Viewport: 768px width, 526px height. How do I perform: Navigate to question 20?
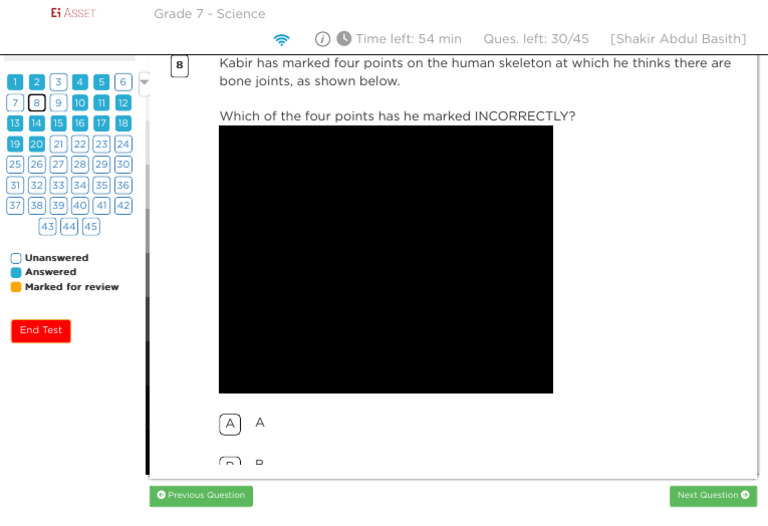click(37, 144)
